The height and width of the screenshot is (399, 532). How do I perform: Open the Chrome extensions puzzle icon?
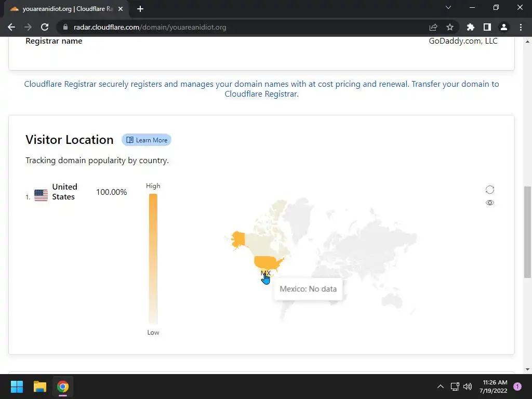(470, 27)
